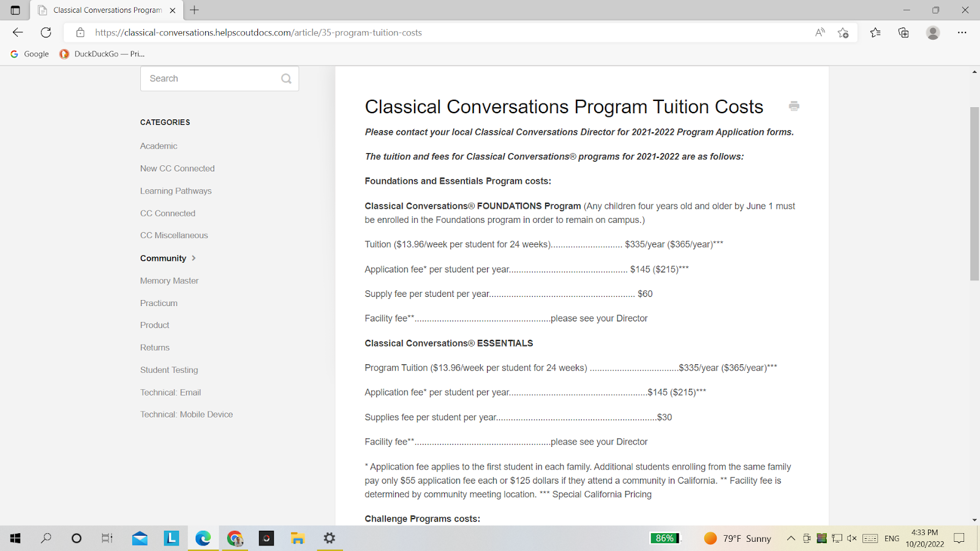Click the print article icon
The image size is (980, 551).
[x=794, y=106]
